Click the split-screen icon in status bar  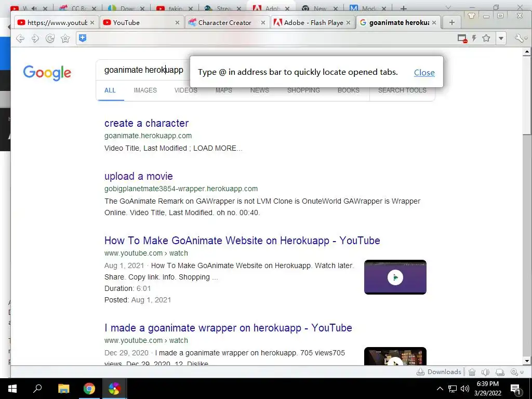point(500,372)
